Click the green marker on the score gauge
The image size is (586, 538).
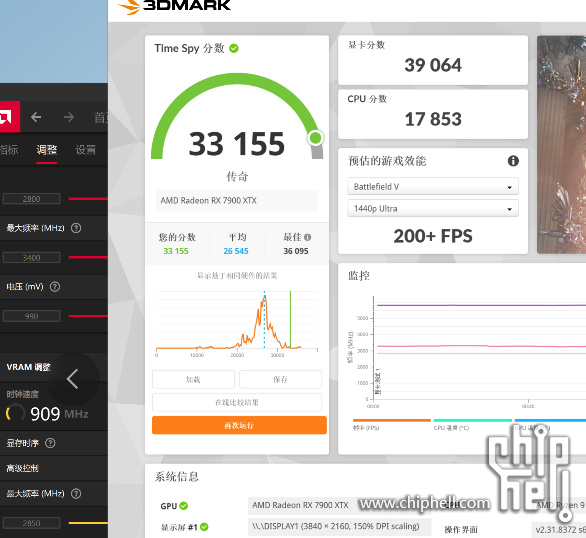316,138
